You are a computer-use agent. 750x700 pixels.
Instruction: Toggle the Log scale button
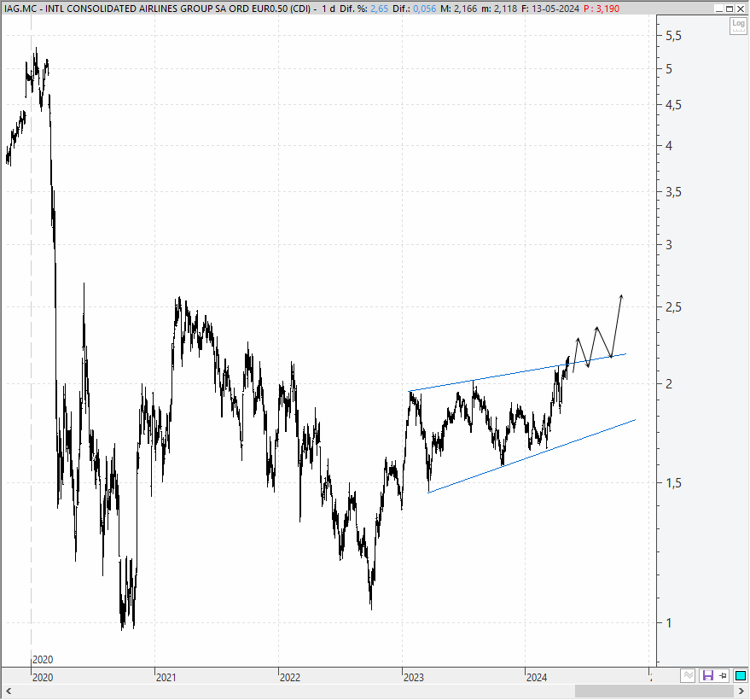point(738,26)
